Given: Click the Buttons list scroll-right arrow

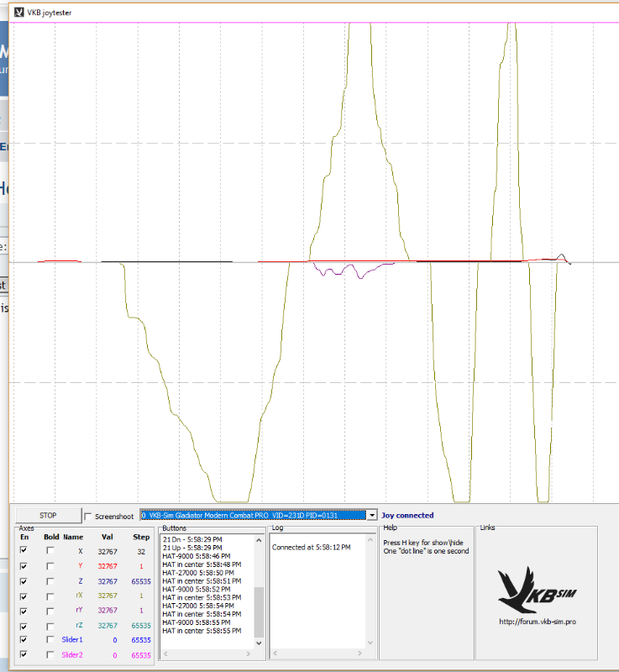Looking at the screenshot, I should pos(248,654).
